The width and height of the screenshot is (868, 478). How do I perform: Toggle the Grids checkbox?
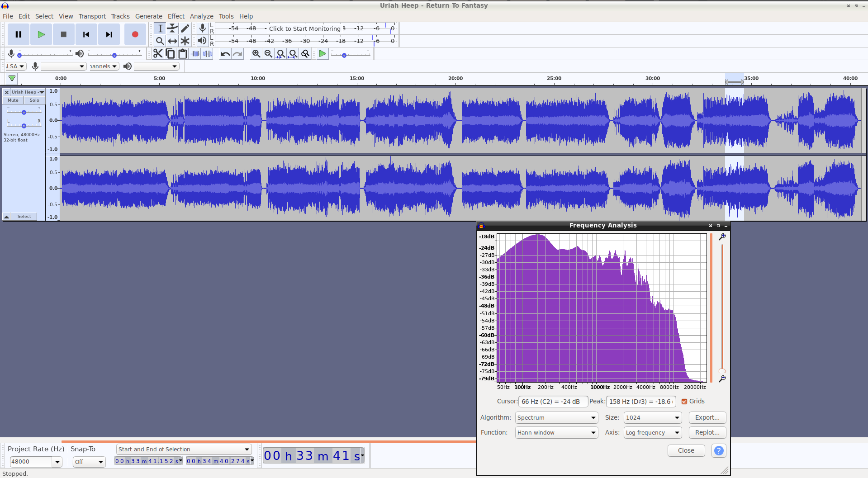pyautogui.click(x=684, y=401)
